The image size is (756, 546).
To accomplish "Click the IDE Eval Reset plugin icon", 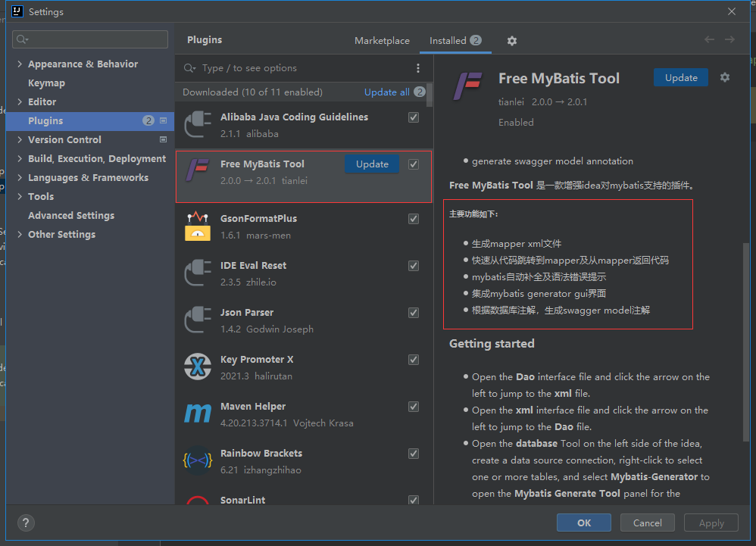I will [198, 273].
